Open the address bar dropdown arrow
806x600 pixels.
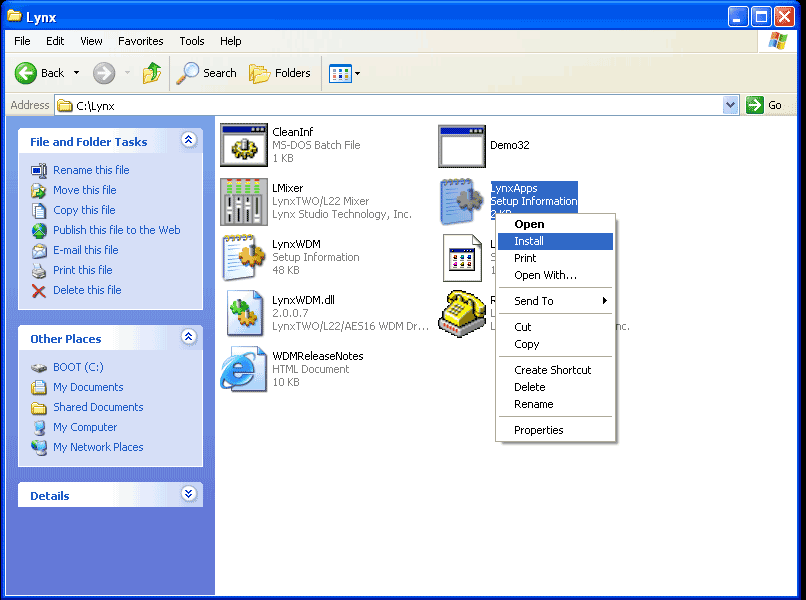(x=730, y=105)
